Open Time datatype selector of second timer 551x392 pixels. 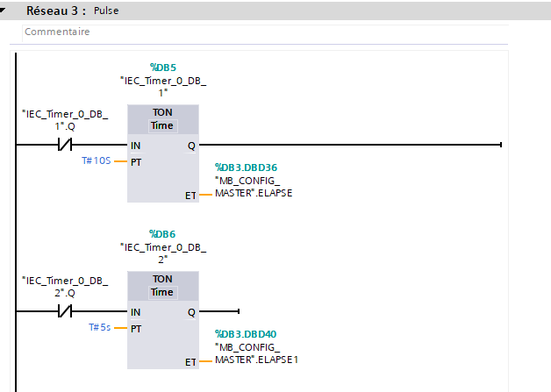[162, 292]
